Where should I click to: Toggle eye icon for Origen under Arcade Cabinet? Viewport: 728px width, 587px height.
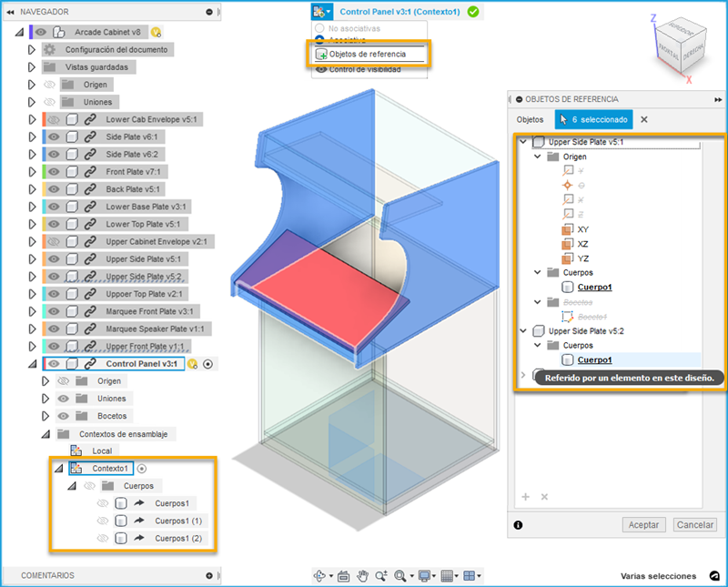[x=50, y=85]
